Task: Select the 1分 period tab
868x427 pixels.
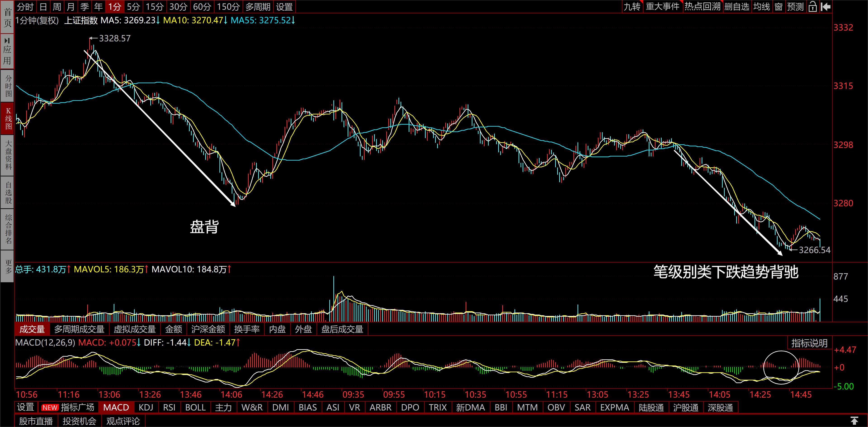Action: pos(115,7)
